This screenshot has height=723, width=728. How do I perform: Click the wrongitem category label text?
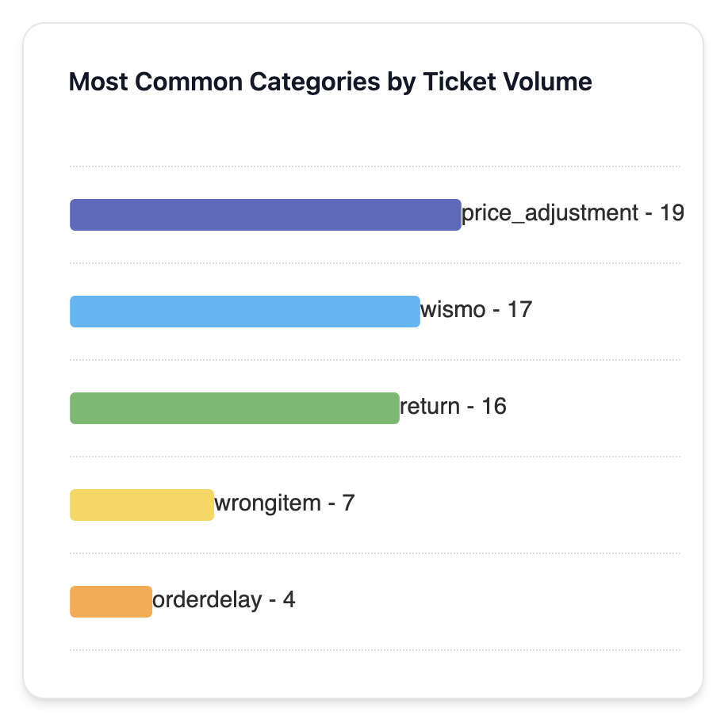pos(267,503)
